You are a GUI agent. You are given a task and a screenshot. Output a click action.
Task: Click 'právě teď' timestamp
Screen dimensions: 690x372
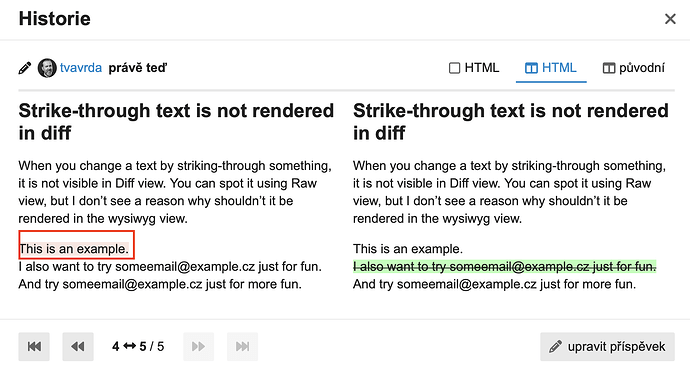pyautogui.click(x=138, y=68)
